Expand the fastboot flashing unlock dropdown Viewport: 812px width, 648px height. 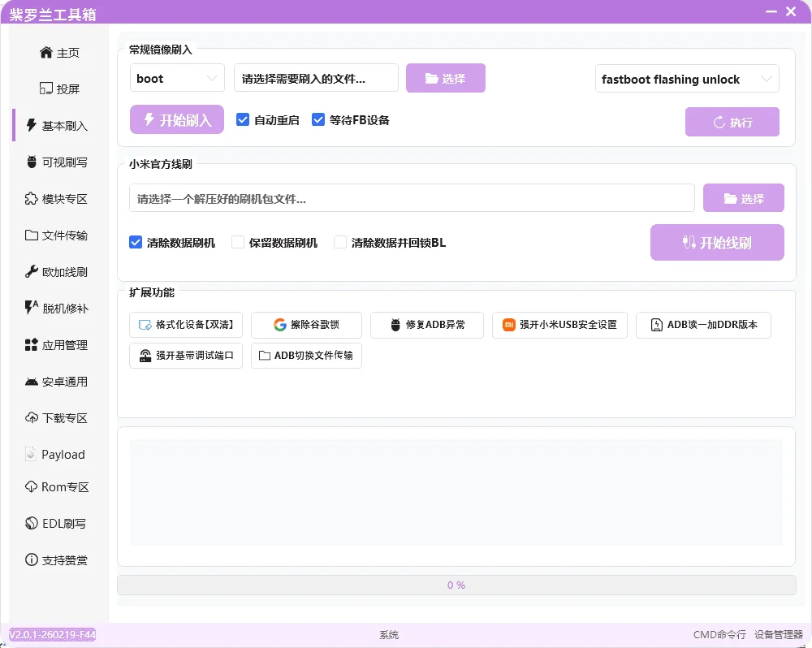point(687,79)
